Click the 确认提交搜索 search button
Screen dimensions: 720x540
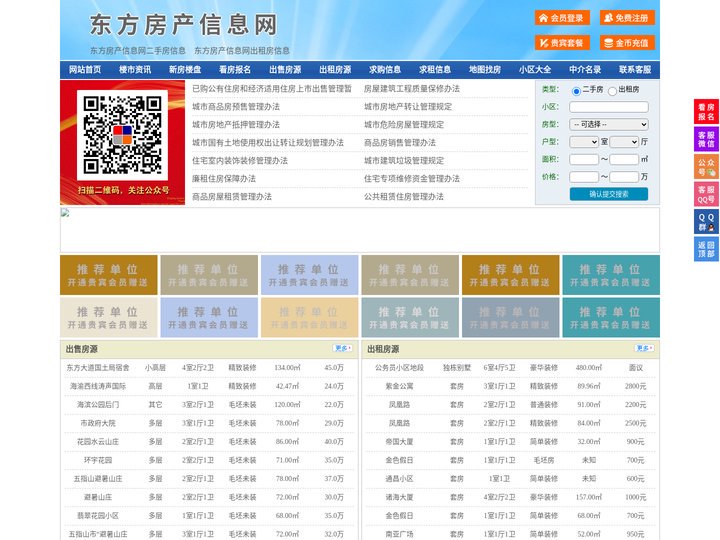click(609, 194)
